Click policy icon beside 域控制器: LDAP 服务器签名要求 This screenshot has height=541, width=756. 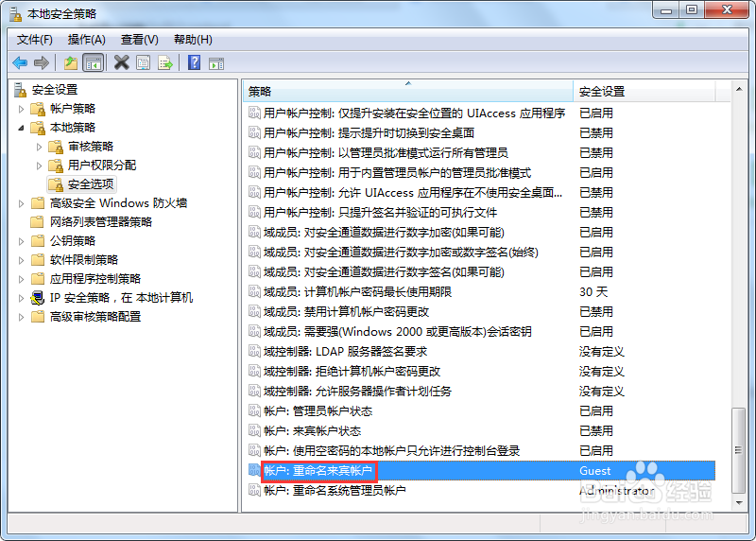click(254, 351)
